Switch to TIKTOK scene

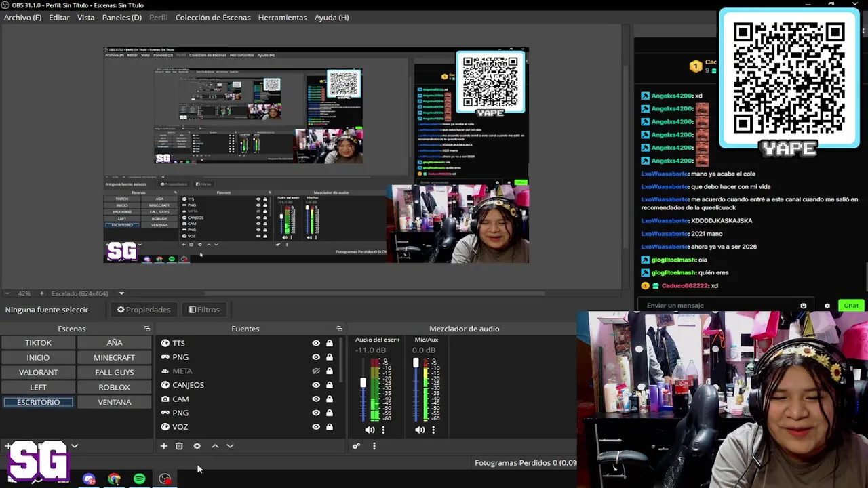click(x=38, y=343)
